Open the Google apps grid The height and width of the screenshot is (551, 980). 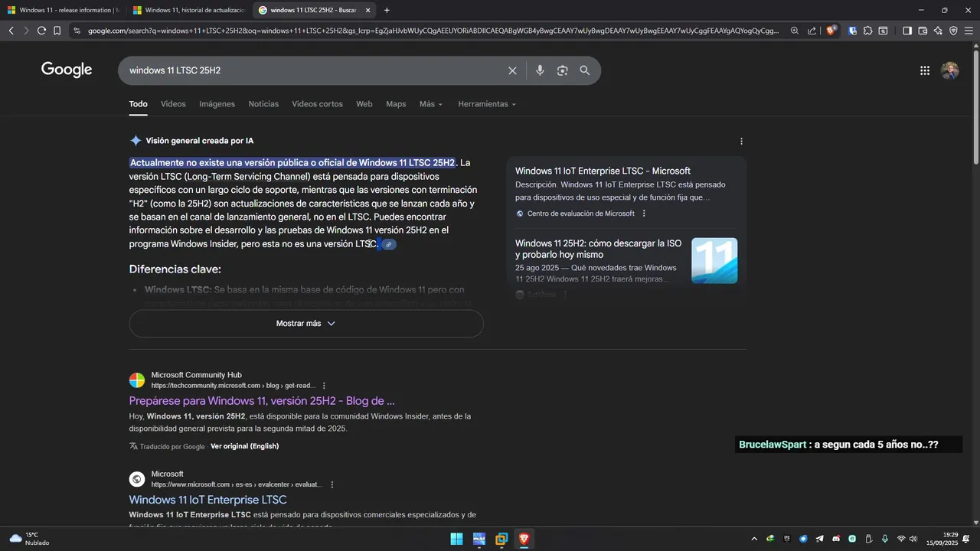[925, 70]
